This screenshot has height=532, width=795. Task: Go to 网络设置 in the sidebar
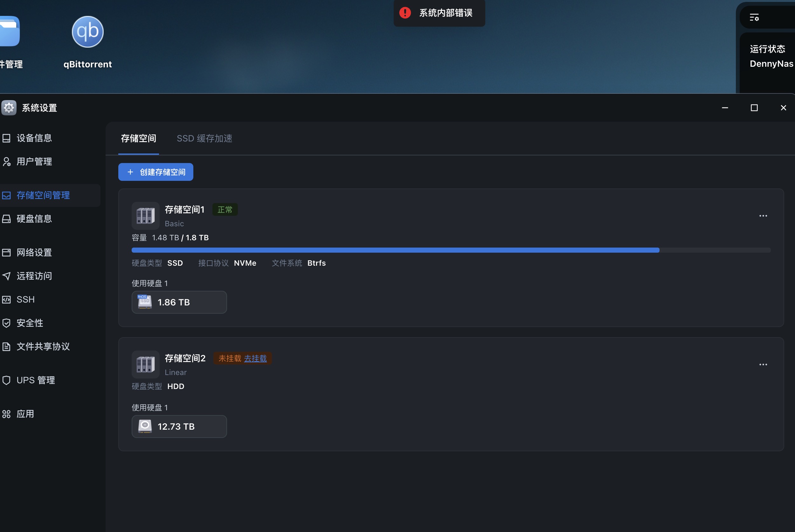[x=34, y=252]
